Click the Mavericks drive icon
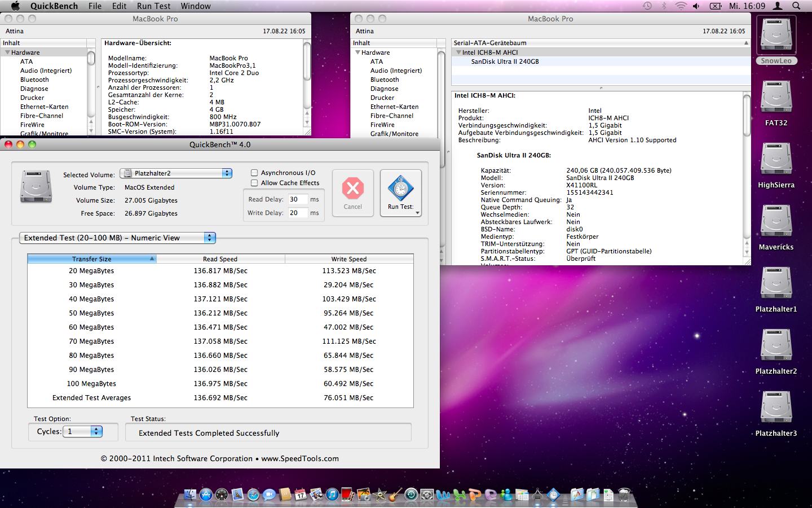This screenshot has width=812, height=508. pos(776,221)
